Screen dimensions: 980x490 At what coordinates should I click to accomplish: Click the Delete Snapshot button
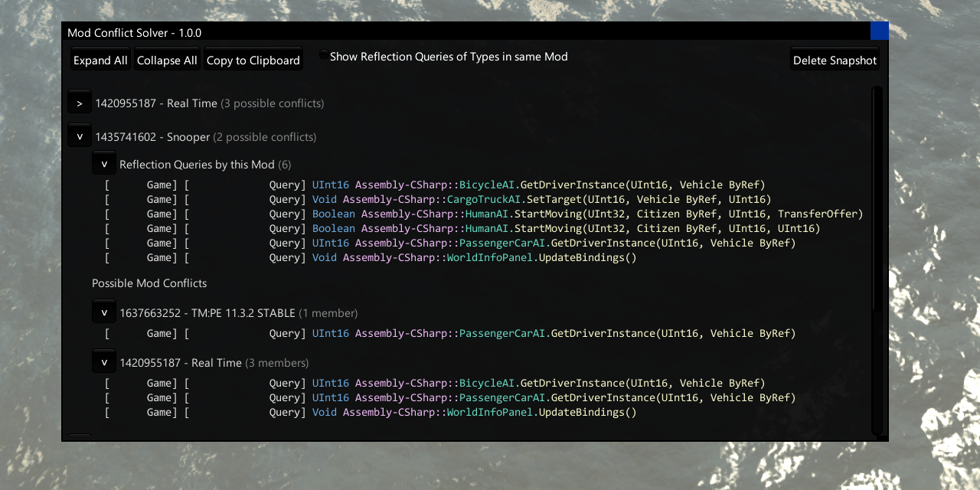coord(835,59)
